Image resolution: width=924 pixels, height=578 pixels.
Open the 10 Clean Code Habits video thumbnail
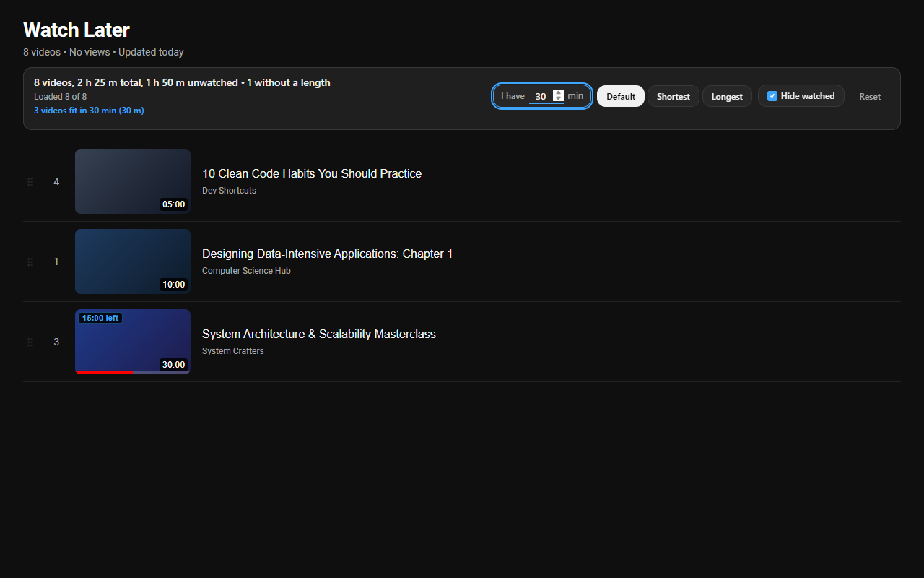click(133, 181)
